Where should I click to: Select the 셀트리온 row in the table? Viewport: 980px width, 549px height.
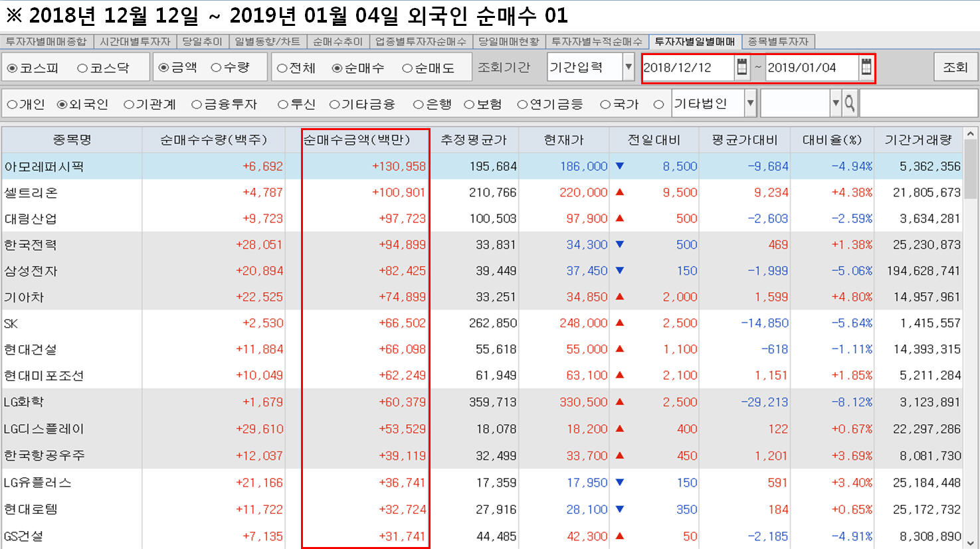(31, 193)
